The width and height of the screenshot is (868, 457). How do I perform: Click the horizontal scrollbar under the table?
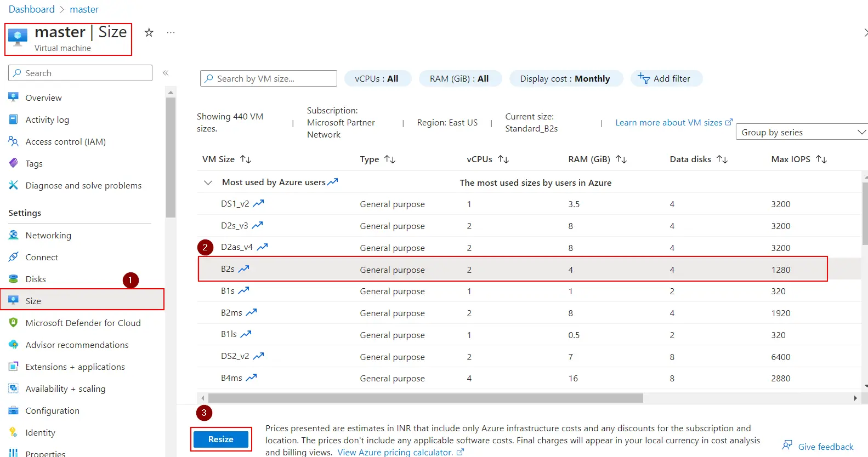pyautogui.click(x=425, y=398)
